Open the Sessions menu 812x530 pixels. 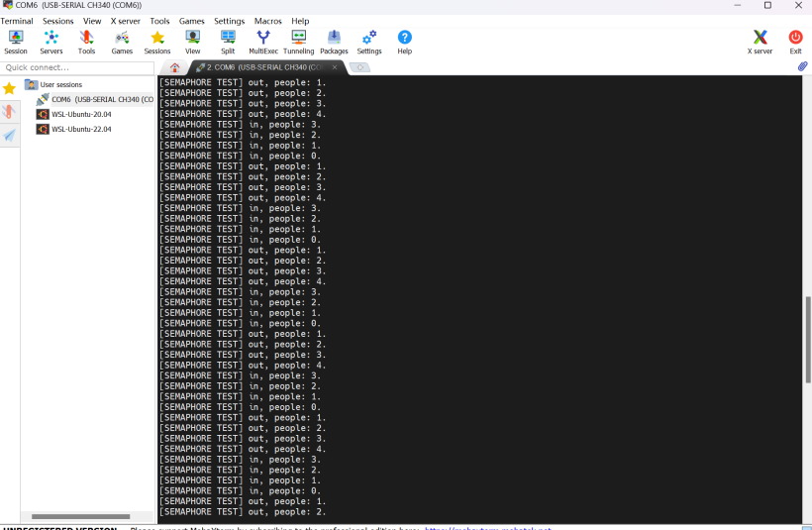(x=58, y=21)
